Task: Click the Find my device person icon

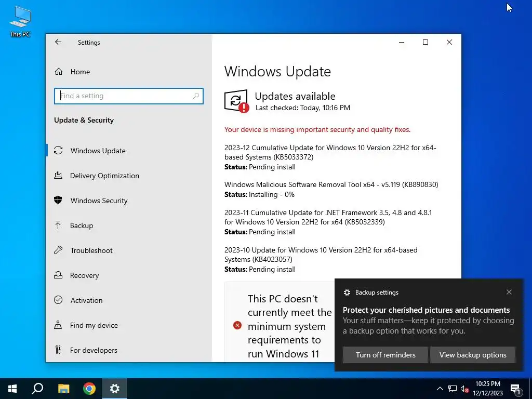Action: tap(58, 325)
